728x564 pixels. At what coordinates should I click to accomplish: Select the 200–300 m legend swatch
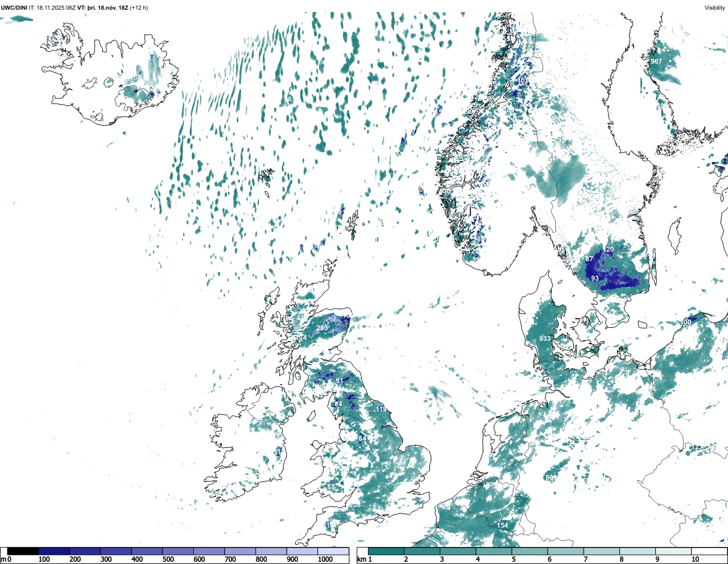pos(85,551)
